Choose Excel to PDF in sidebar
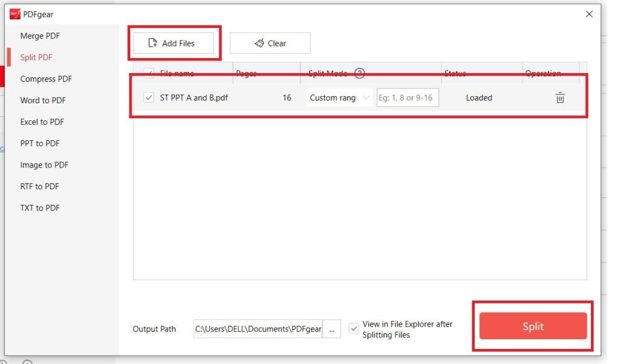Image resolution: width=620 pixels, height=364 pixels. point(42,122)
